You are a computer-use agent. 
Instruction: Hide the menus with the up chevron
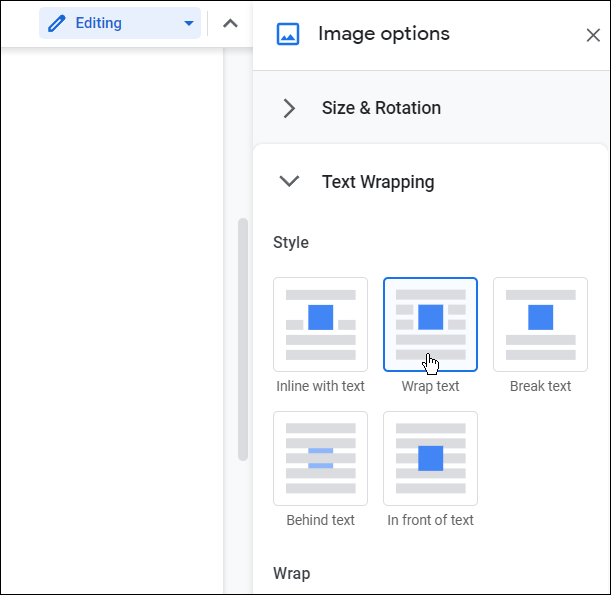230,23
